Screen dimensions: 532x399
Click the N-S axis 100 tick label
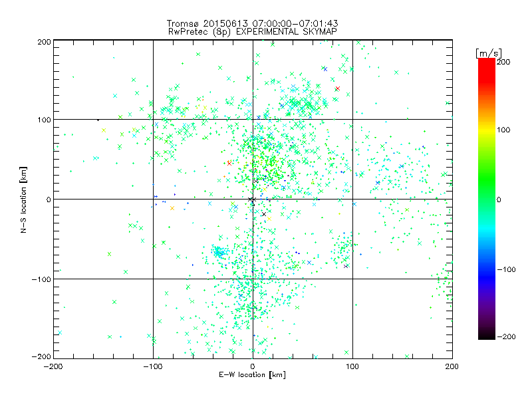tap(44, 120)
